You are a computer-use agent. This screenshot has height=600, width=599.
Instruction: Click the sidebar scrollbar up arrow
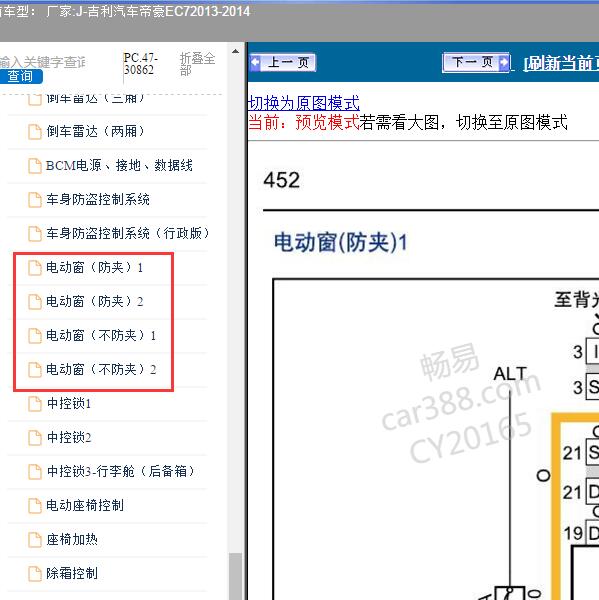tap(235, 51)
